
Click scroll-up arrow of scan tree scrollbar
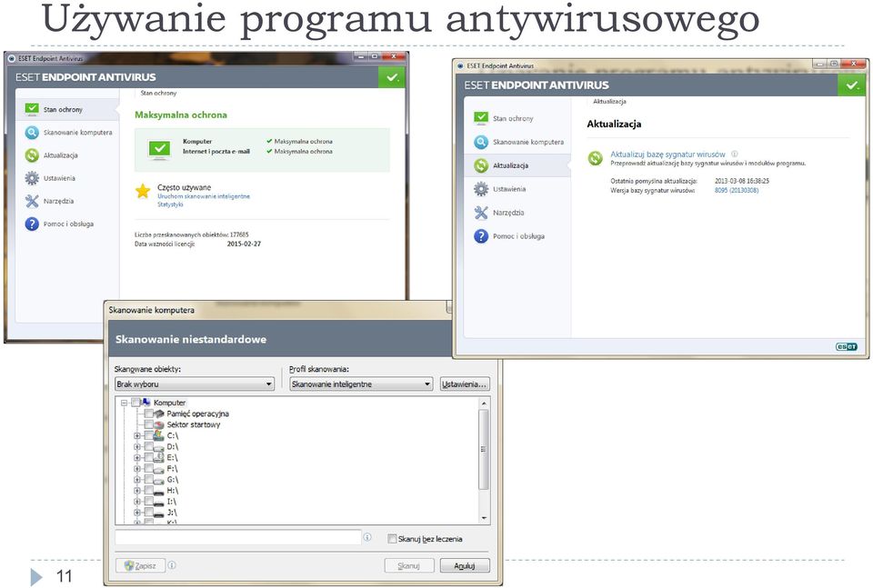484,403
